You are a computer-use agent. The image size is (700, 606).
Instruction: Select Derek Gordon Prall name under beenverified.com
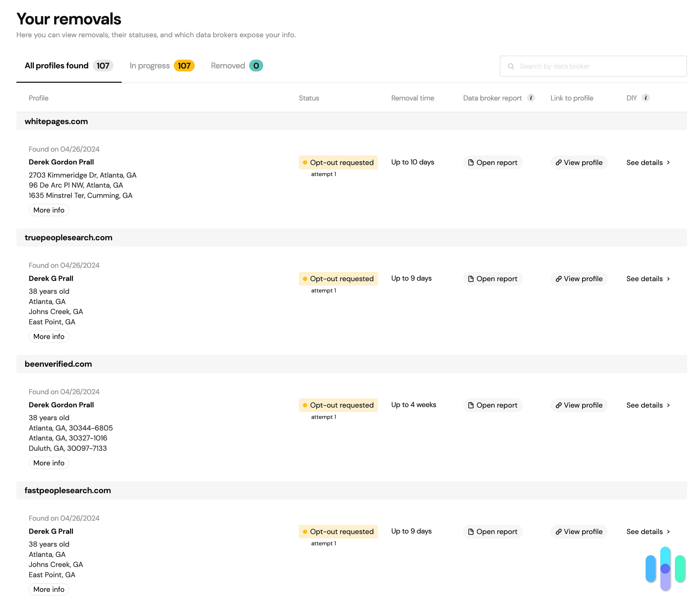(x=61, y=405)
